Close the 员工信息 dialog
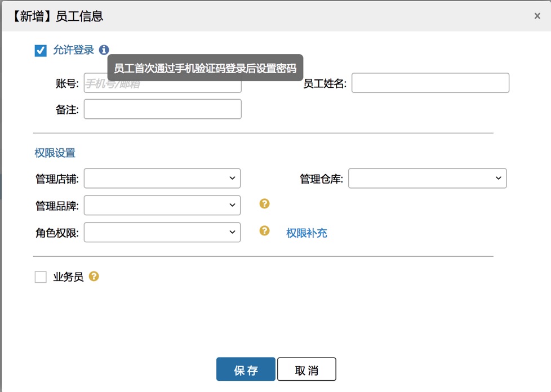This screenshot has width=551, height=392. pos(537,16)
